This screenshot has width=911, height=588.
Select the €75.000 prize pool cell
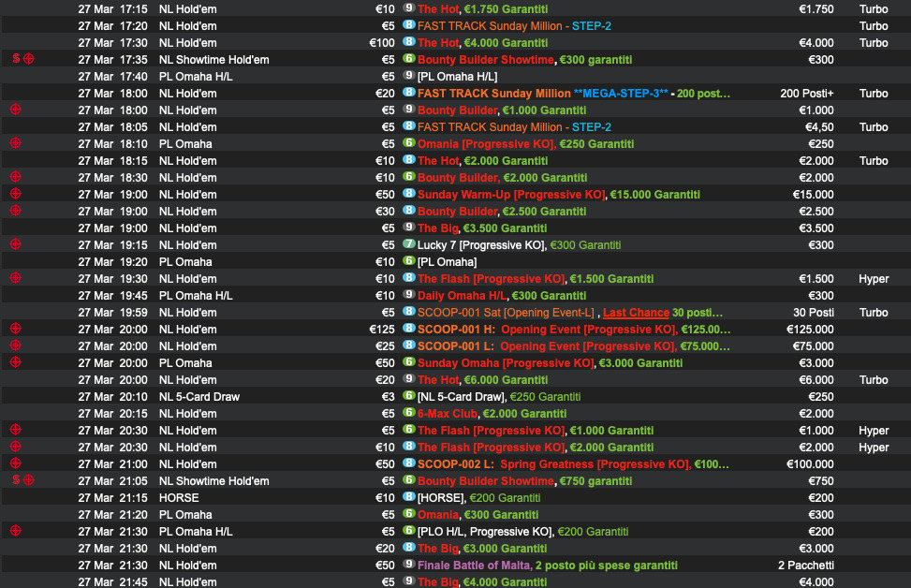point(813,346)
